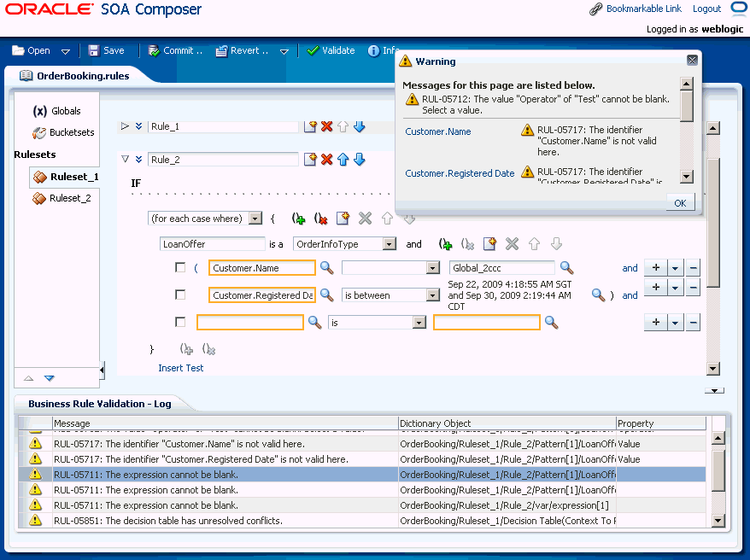This screenshot has width=750, height=560.
Task: Click OK in the Warning dialog
Action: [680, 203]
